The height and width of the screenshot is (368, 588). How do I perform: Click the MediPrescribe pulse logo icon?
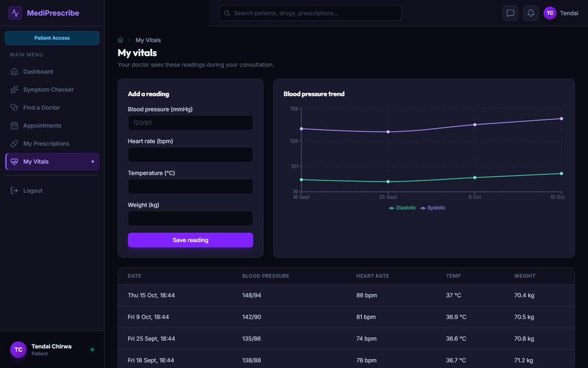coord(15,13)
